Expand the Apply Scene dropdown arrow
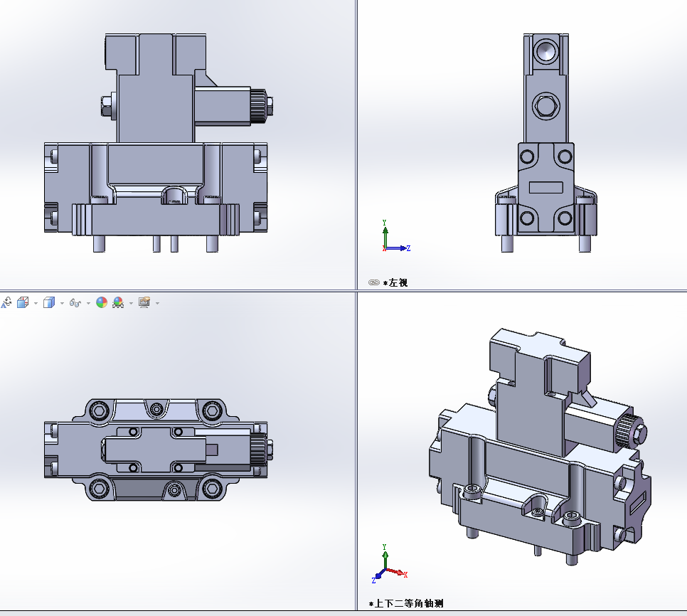This screenshot has width=687, height=616. pos(131,303)
